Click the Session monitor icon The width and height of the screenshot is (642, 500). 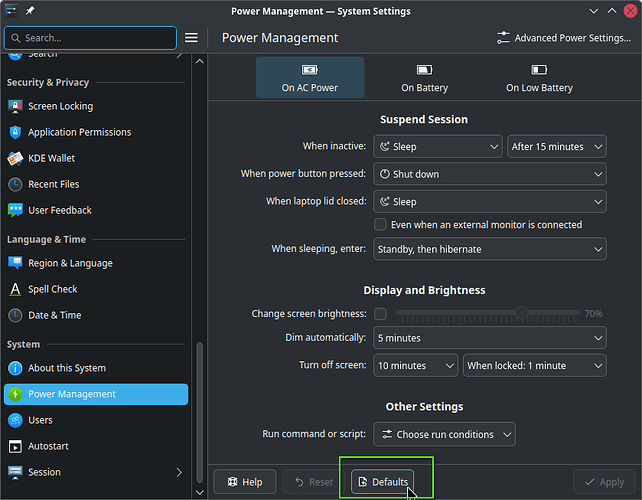click(15, 473)
